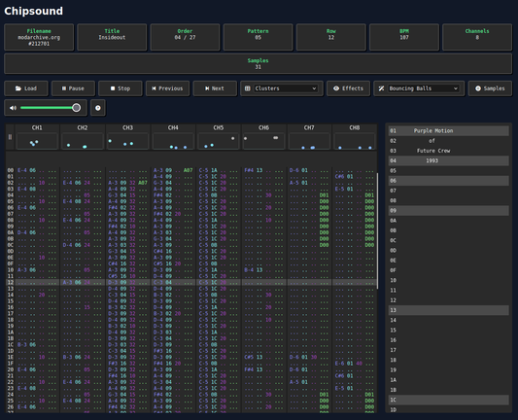The width and height of the screenshot is (518, 420).
Task: Select sample 04 named 1993
Action: [x=449, y=160]
